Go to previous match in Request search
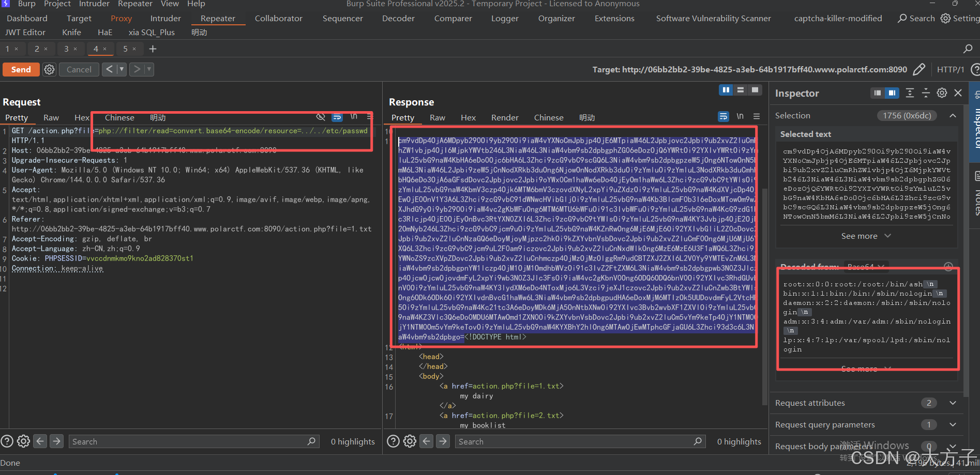Image resolution: width=980 pixels, height=475 pixels. pos(40,441)
